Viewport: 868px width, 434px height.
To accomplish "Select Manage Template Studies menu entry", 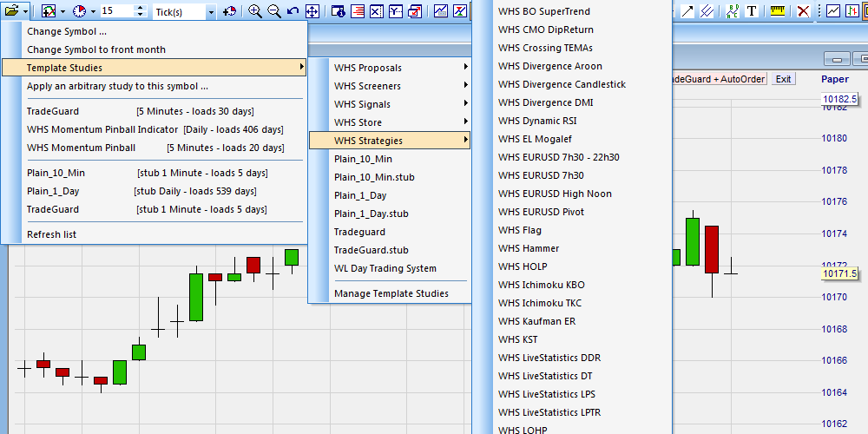I will [390, 293].
